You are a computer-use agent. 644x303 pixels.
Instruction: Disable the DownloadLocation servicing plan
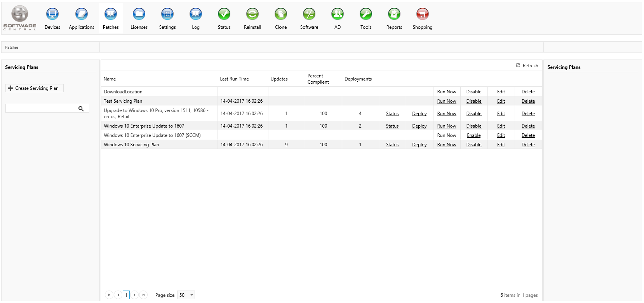[x=473, y=92]
